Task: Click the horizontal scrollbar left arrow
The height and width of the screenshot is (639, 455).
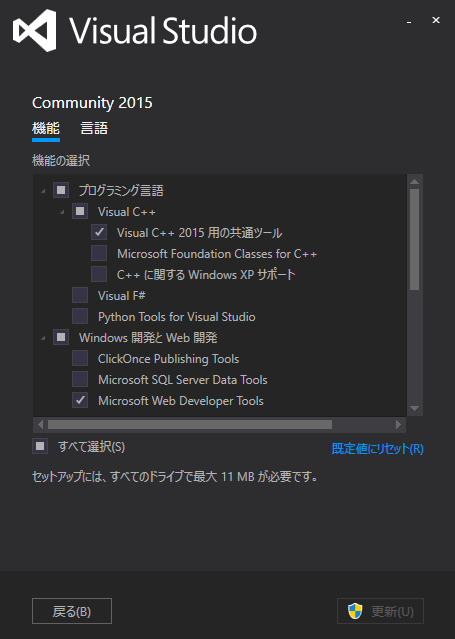Action: pyautogui.click(x=40, y=425)
